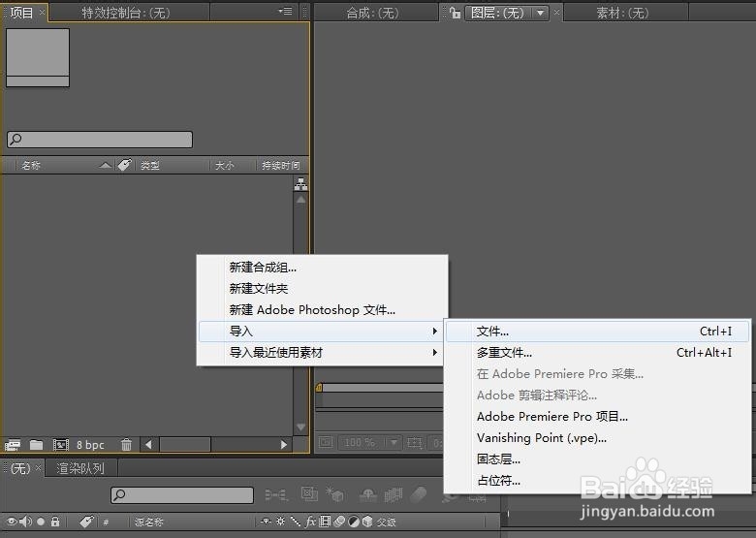Screen dimensions: 756x538
Task: Choose 多重文件... from import submenu
Action: pyautogui.click(x=597, y=353)
